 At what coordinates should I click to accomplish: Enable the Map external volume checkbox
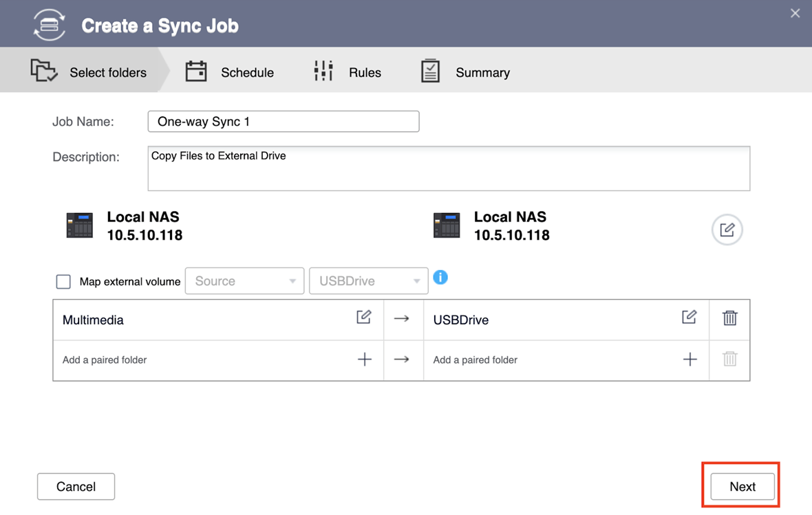pos(63,282)
